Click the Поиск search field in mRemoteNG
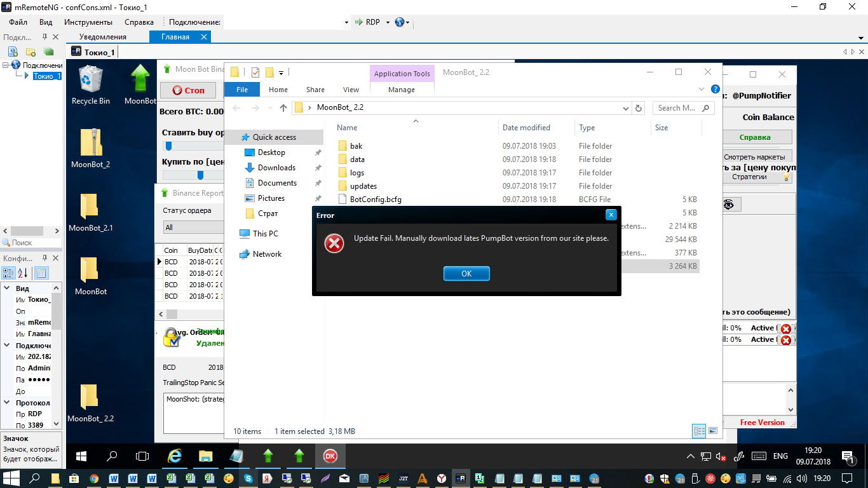868x488 pixels. click(36, 243)
